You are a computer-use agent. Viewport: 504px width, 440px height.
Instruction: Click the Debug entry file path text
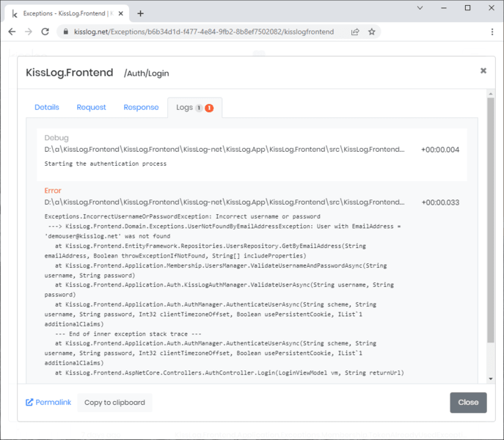coord(224,150)
